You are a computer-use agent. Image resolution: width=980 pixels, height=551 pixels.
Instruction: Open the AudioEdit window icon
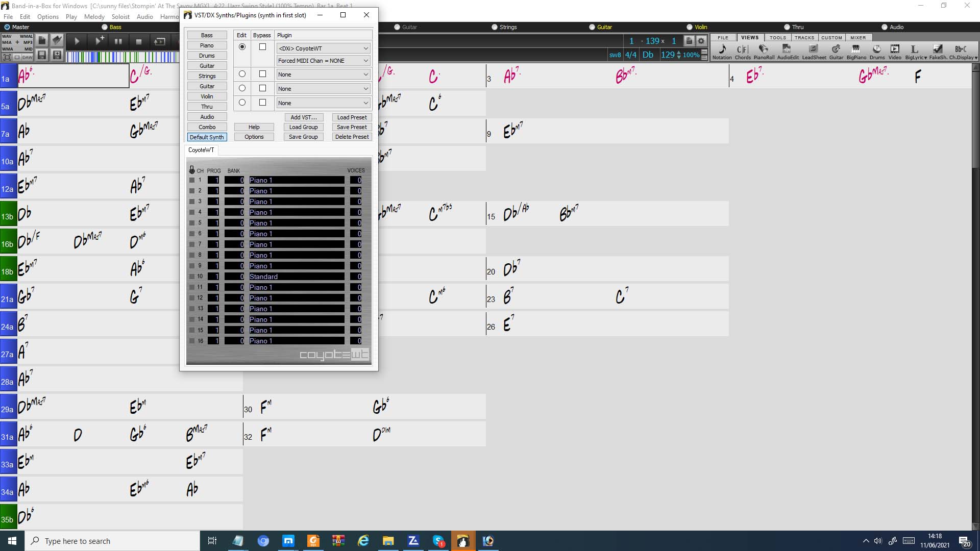point(788,52)
